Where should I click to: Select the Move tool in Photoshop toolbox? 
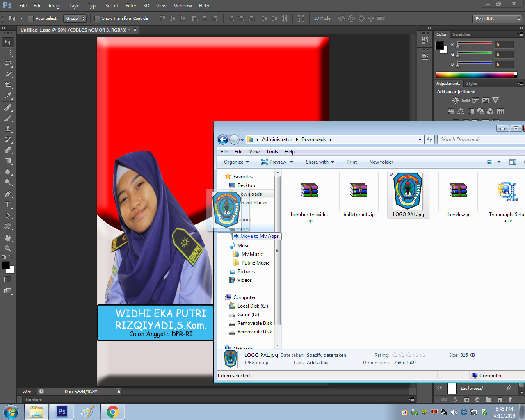(x=8, y=42)
